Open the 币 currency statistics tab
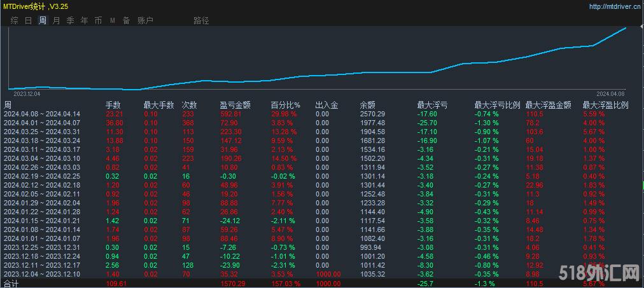644x288 pixels. click(98, 20)
